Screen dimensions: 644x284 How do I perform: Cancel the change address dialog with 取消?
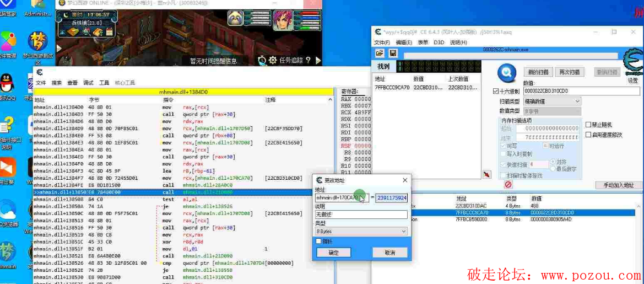point(390,253)
